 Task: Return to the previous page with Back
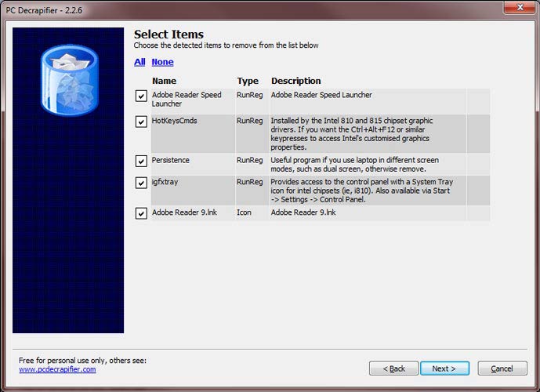click(393, 368)
